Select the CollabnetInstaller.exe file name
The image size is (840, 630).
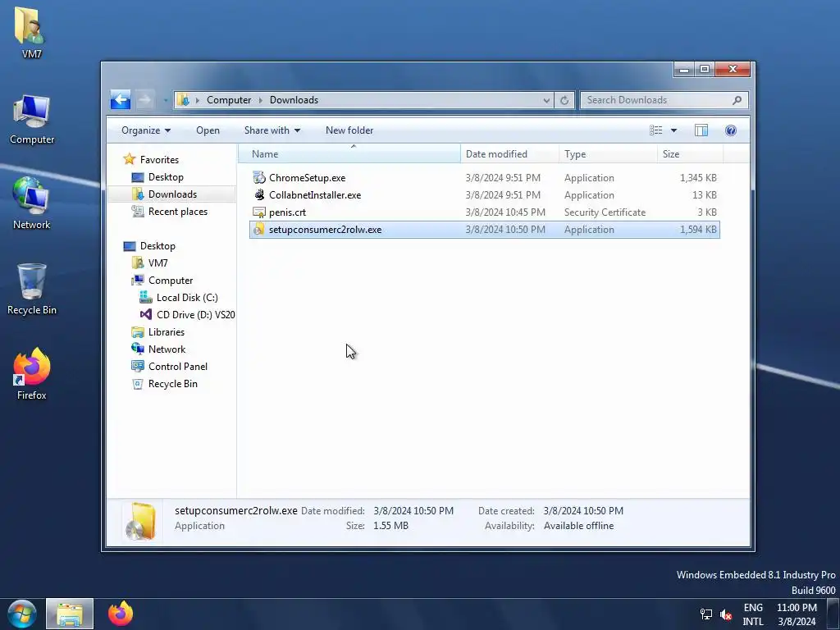pos(315,195)
